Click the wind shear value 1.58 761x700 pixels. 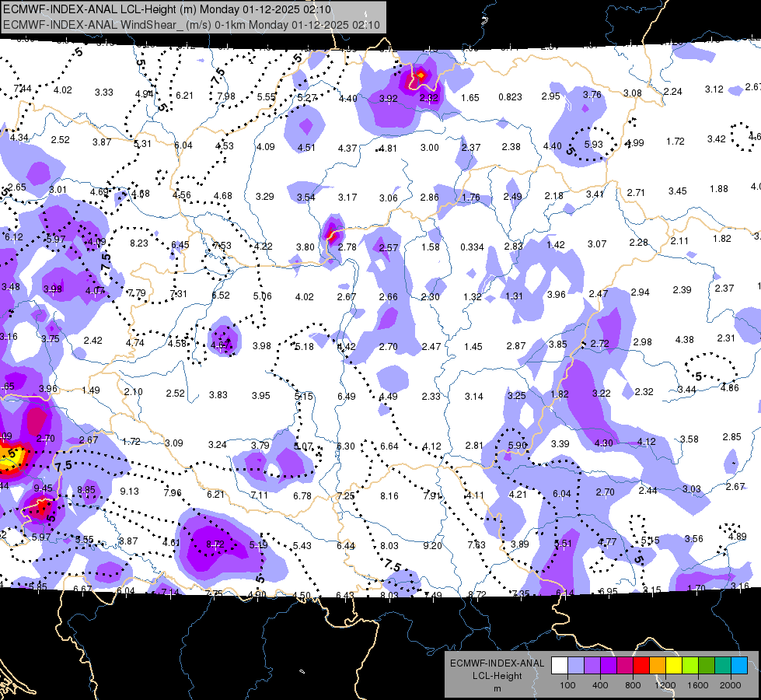431,247
